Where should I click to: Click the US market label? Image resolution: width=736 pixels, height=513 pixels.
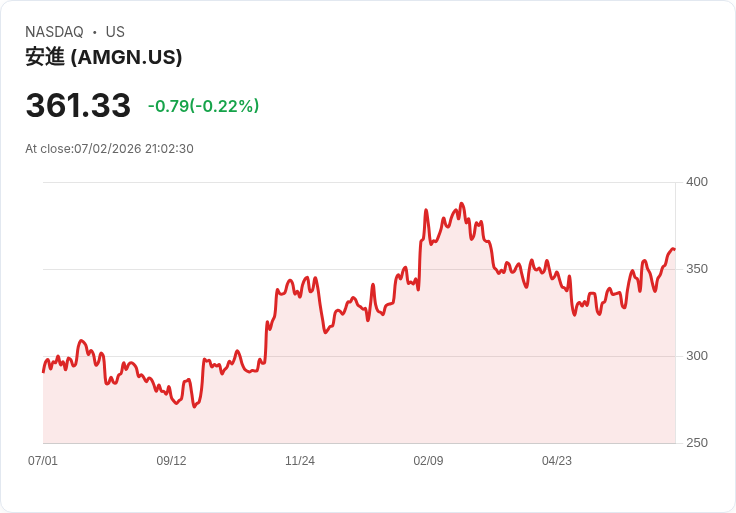click(x=115, y=32)
